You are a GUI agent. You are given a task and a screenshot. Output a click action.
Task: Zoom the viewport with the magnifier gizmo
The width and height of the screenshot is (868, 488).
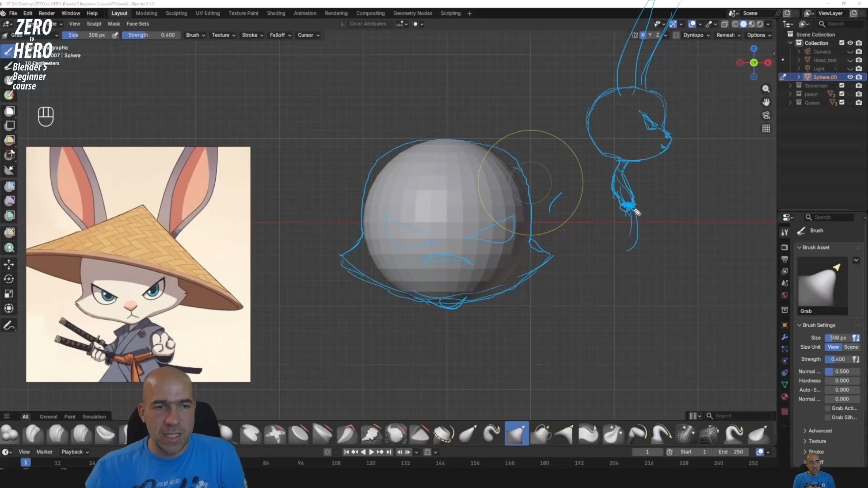(766, 89)
